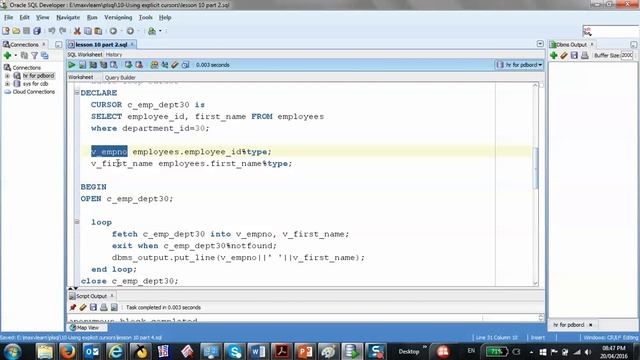The image size is (640, 360).
Task: Open an Unshared SQL Worksheet
Action: tap(154, 65)
